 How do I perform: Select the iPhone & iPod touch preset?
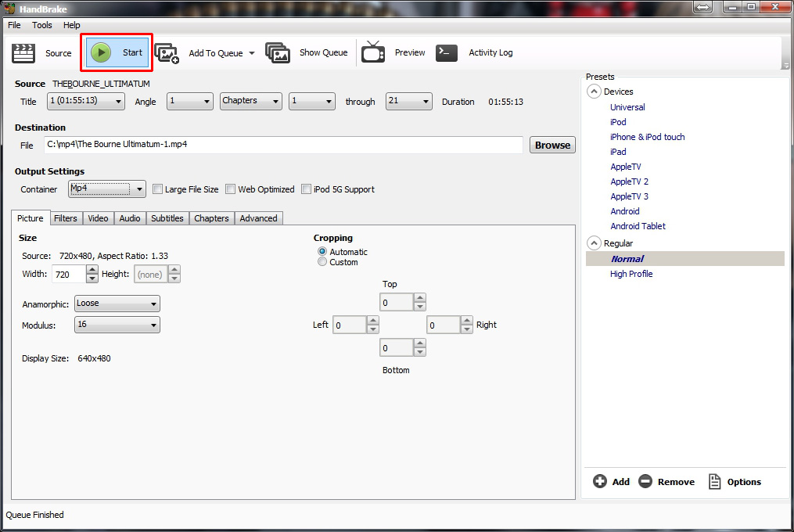(647, 137)
